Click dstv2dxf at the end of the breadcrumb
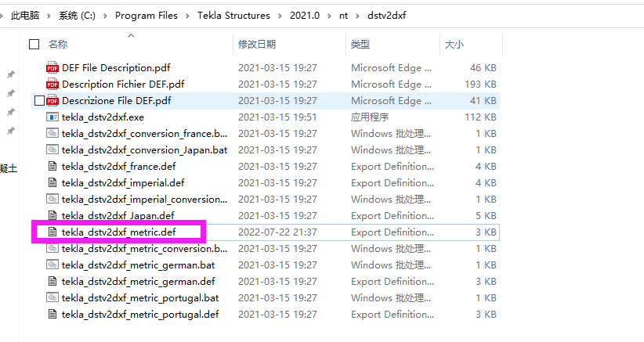The height and width of the screenshot is (342, 644). pos(386,16)
